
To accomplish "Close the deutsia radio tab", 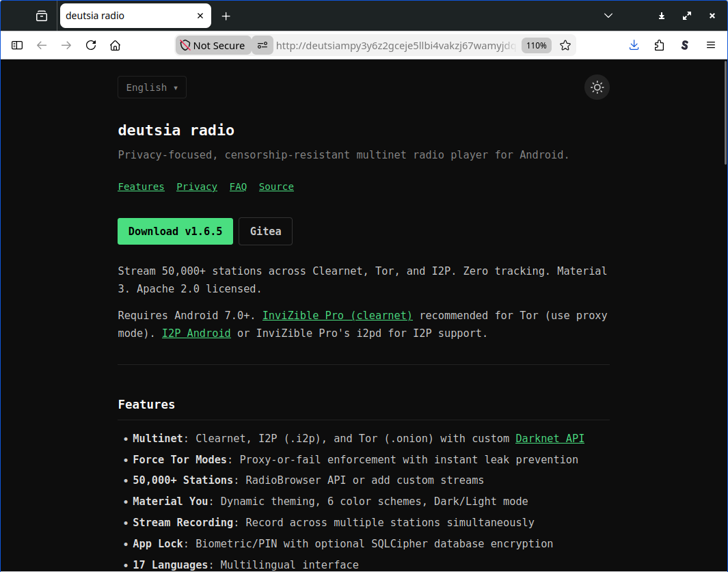I will pyautogui.click(x=200, y=16).
